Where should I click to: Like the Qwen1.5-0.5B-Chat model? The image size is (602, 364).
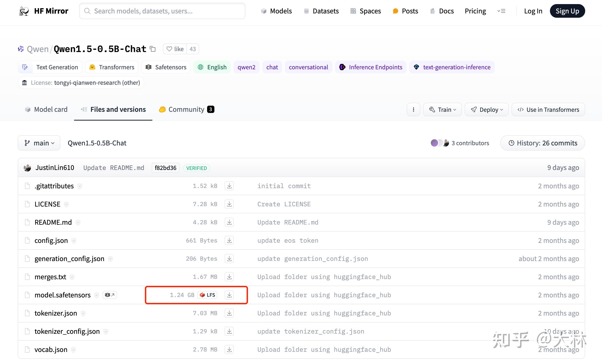coord(175,49)
